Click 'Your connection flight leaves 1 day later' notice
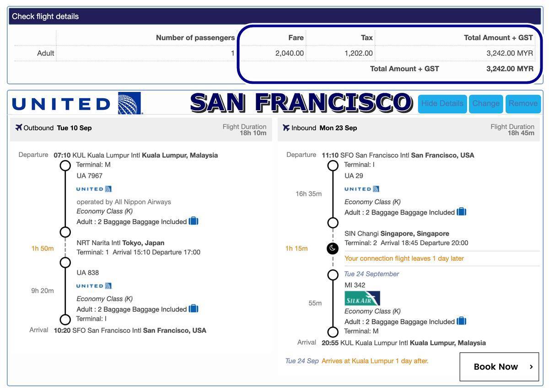The width and height of the screenshot is (549, 392). pos(404,258)
